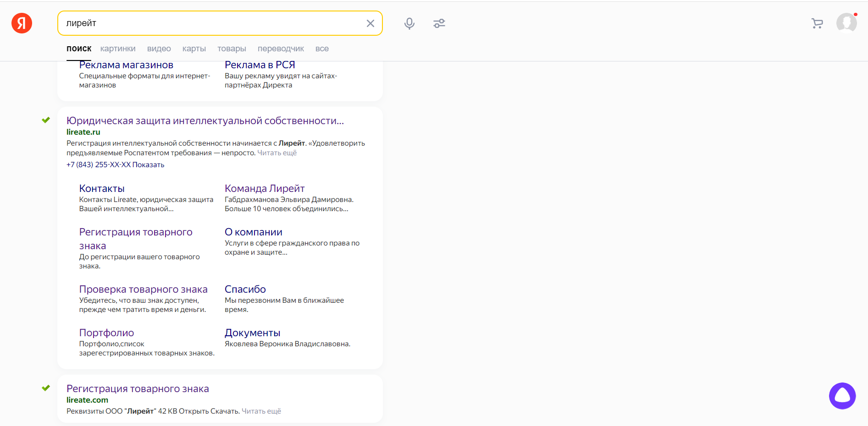
Task: Click text 'Услуги в сфере гражданского права'
Action: click(x=282, y=243)
